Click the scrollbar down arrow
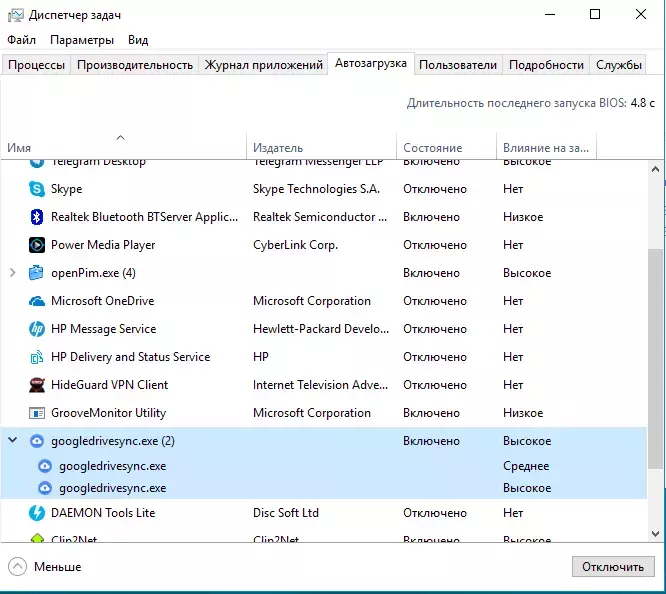 point(655,533)
